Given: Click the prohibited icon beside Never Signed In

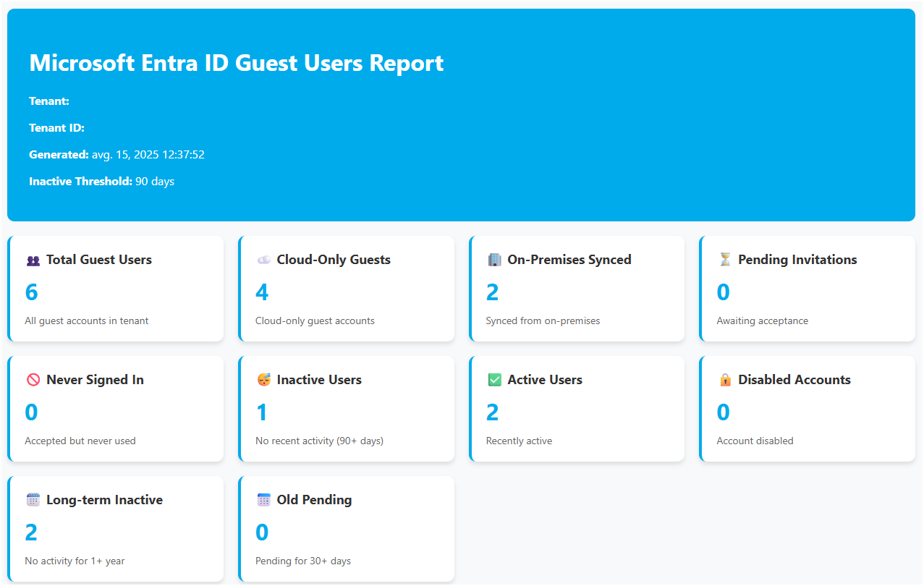Looking at the screenshot, I should 33,380.
